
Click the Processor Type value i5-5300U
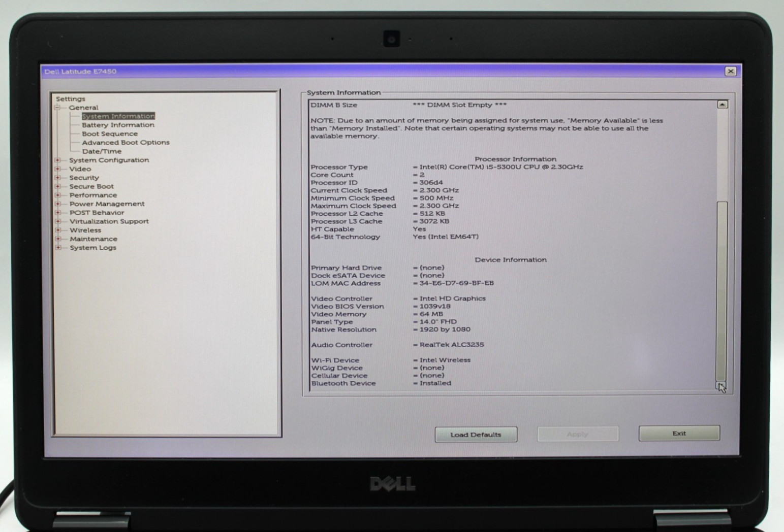[x=501, y=167]
